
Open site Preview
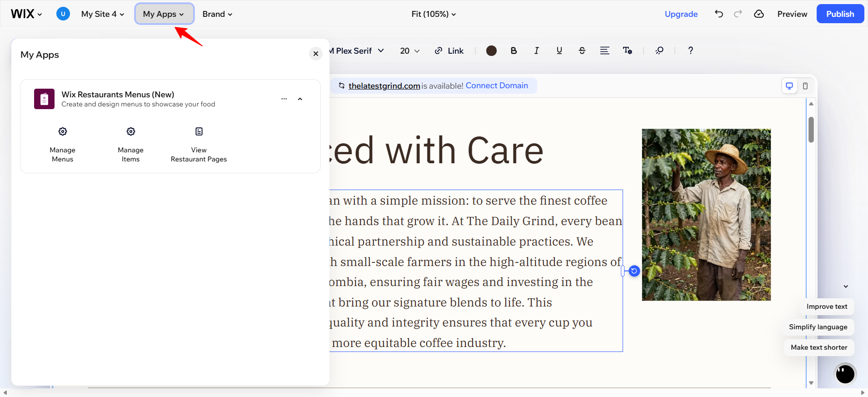coord(792,14)
